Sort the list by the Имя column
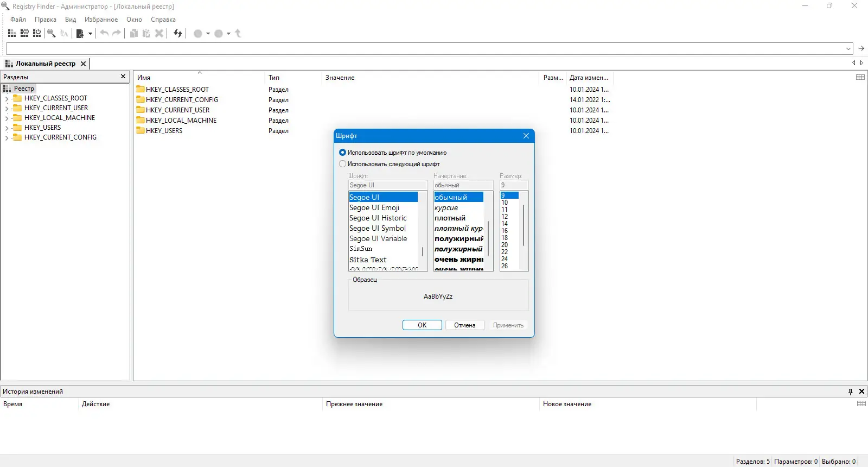Image resolution: width=868 pixels, height=467 pixels. point(199,78)
